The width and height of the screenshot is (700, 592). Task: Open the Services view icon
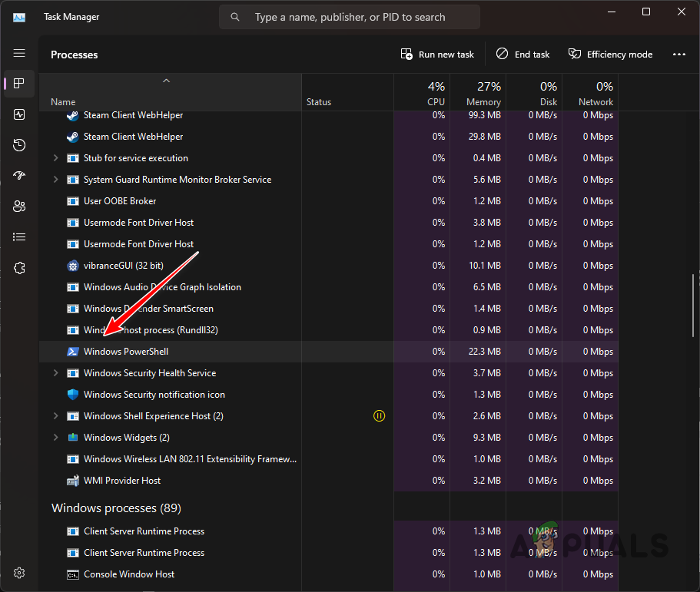(x=19, y=267)
